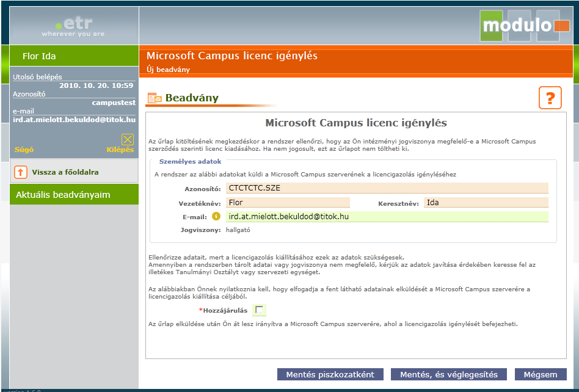Screen dimensions: 579x392
Task: Click the last login date 2010. 10. 20. 10:59
Action: click(x=96, y=85)
